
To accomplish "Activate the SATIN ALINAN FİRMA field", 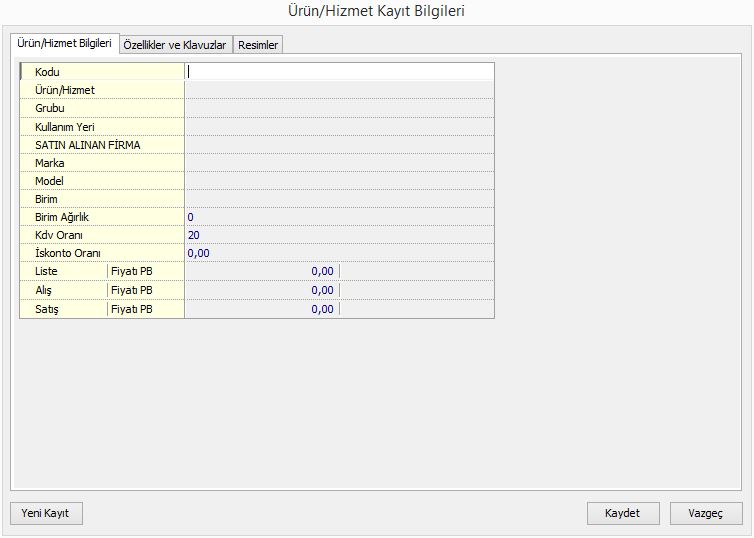I will pyautogui.click(x=340, y=144).
